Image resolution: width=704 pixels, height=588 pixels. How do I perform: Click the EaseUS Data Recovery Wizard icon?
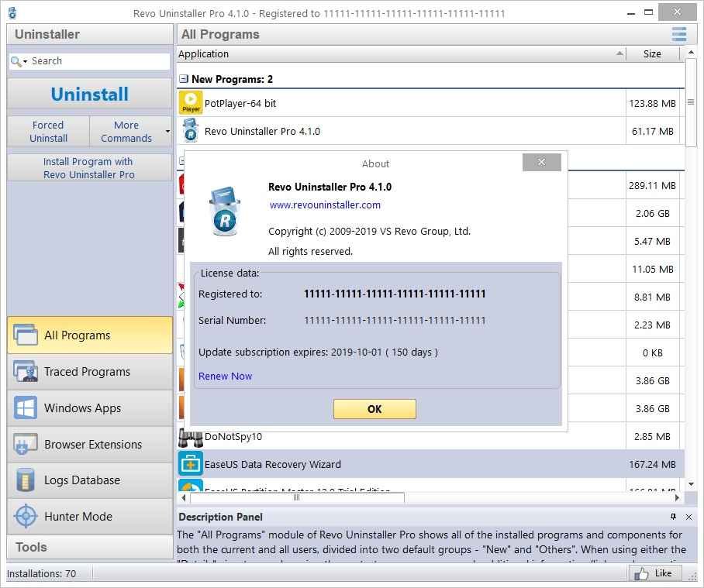point(191,464)
